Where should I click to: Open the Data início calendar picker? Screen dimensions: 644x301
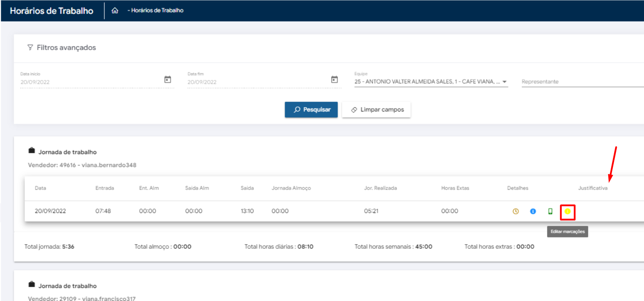click(x=168, y=79)
